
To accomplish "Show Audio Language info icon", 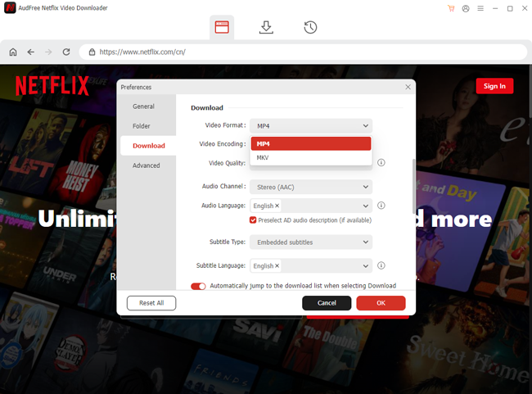I will 381,206.
